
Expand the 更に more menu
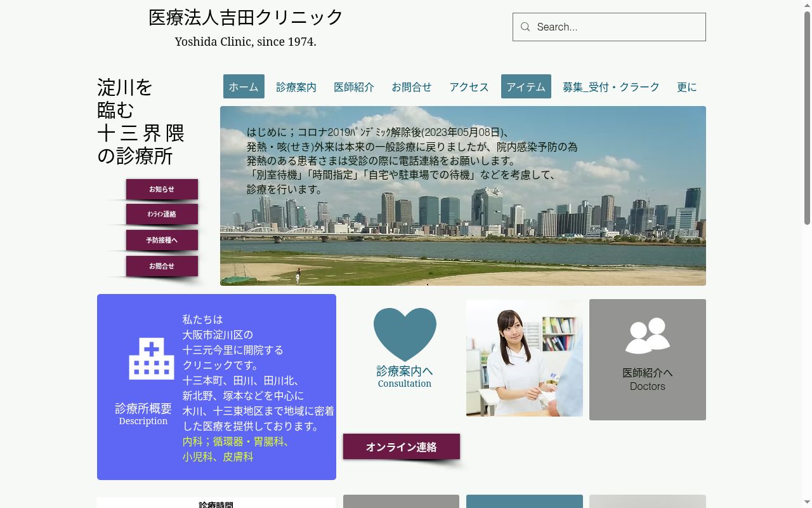tap(687, 86)
